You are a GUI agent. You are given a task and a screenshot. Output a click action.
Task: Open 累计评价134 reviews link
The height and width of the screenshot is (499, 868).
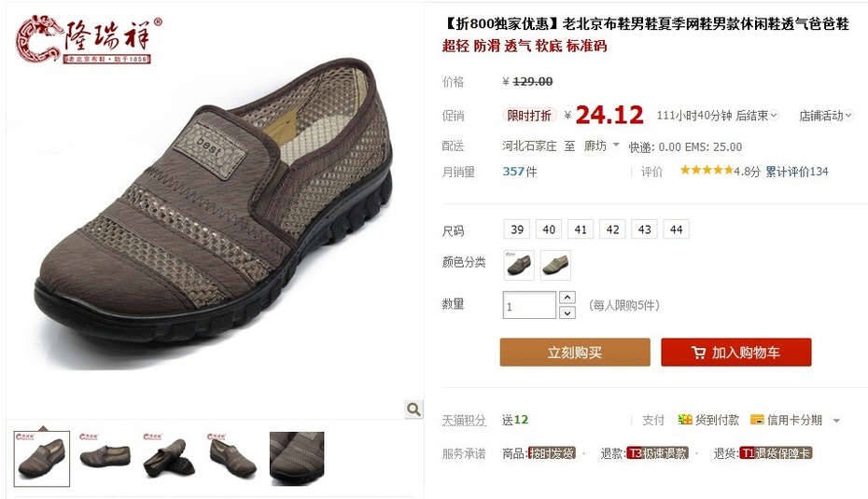point(796,172)
